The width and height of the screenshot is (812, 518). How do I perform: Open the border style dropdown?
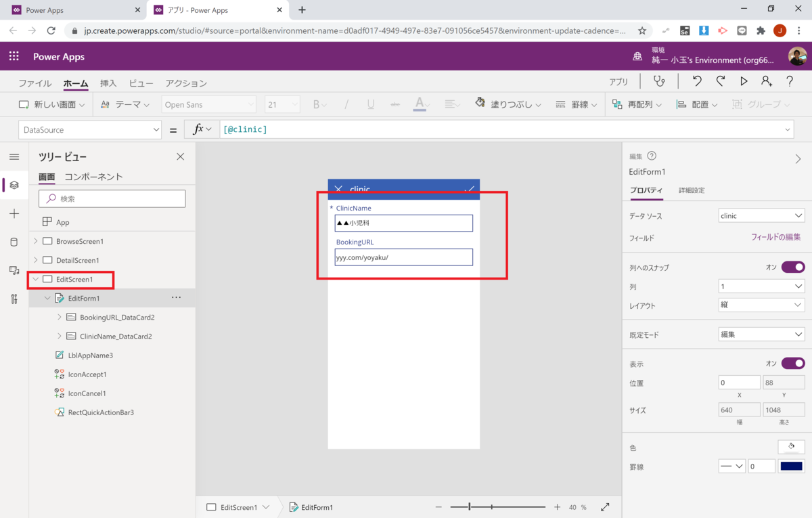coord(731,466)
